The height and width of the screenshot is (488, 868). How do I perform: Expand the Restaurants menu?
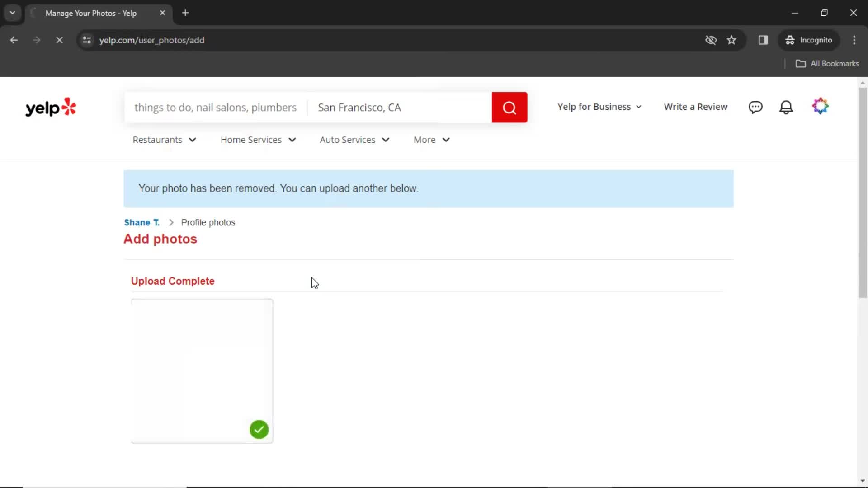pyautogui.click(x=164, y=140)
